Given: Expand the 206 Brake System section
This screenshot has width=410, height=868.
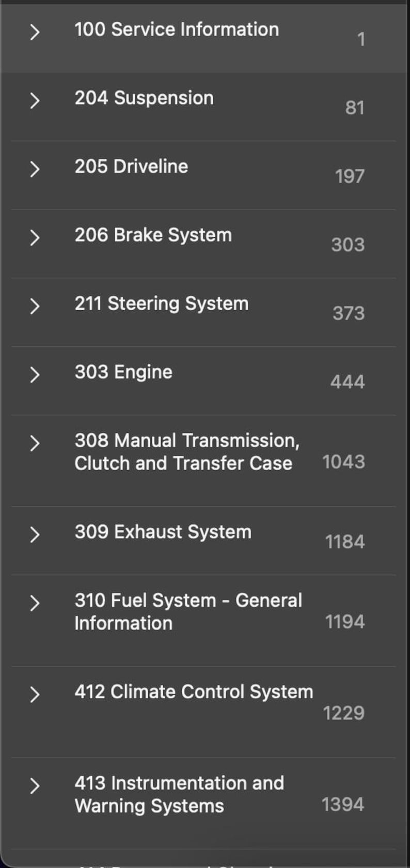Looking at the screenshot, I should (35, 237).
